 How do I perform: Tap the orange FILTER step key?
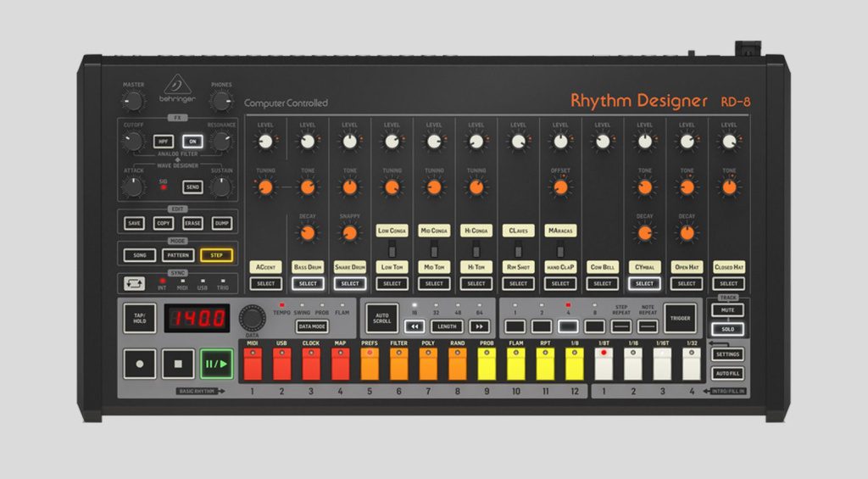pos(399,364)
